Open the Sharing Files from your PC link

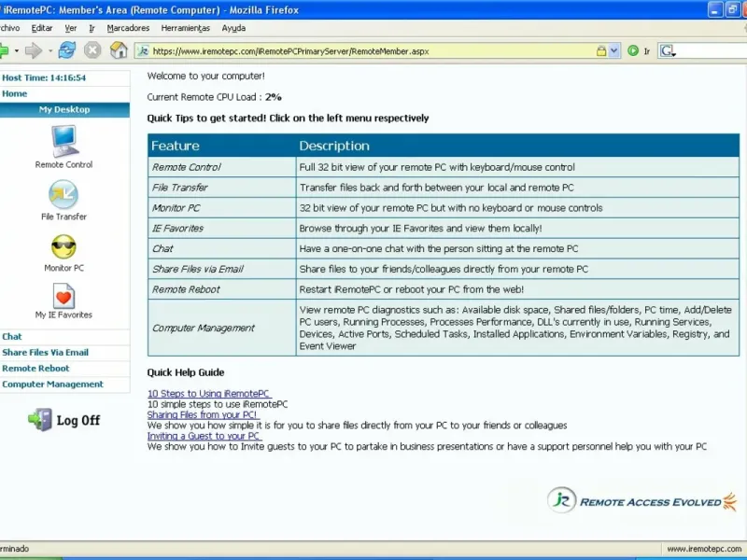(203, 414)
